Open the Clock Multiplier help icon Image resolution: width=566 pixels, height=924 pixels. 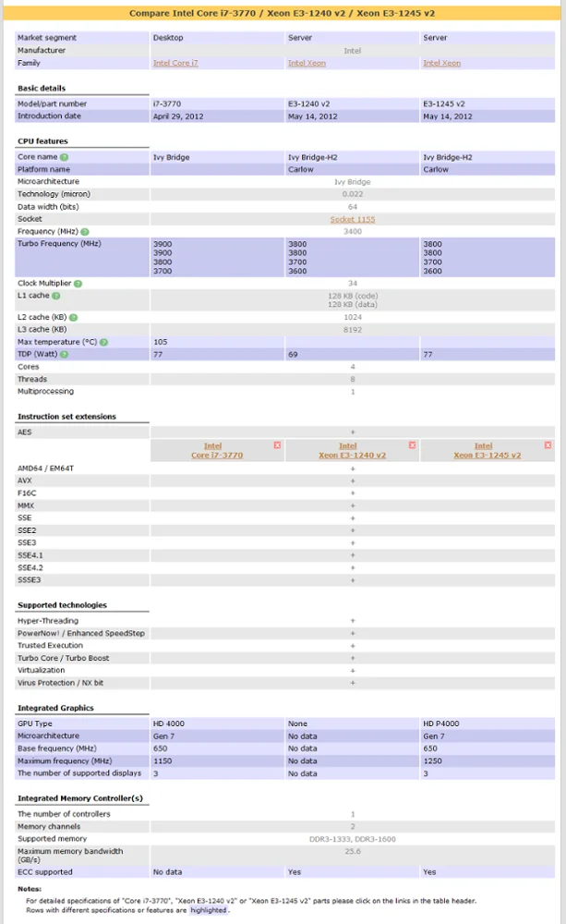point(78,284)
